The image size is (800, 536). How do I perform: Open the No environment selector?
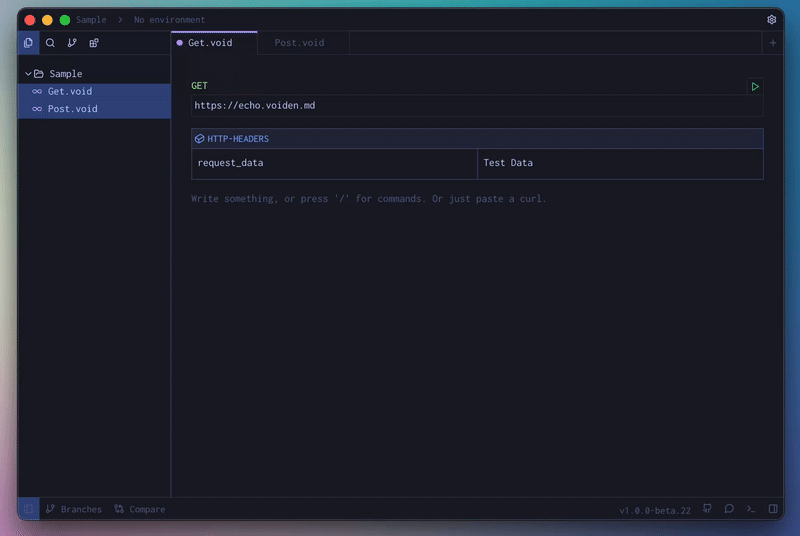point(169,20)
